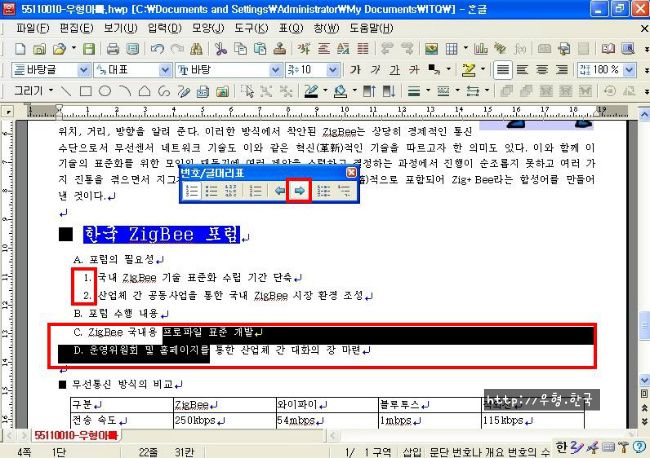Select the freeform Curve drawing tool
Viewport: 650px width, 458px height.
tap(164, 91)
